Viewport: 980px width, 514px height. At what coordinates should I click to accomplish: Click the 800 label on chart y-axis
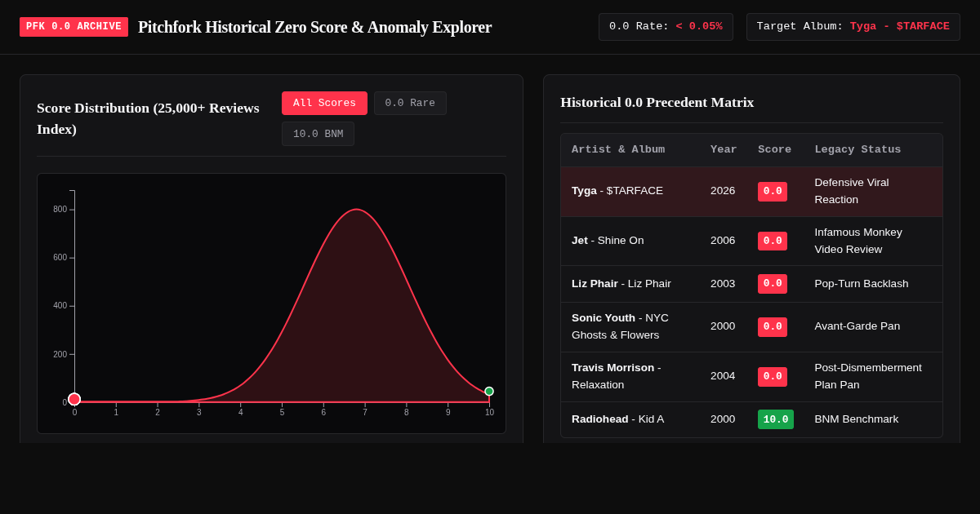(x=60, y=210)
